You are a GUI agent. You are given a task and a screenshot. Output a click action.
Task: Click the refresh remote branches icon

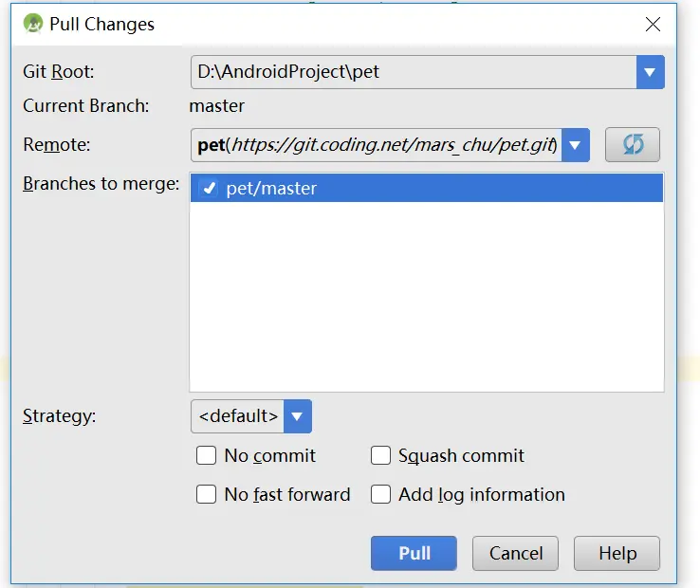[633, 145]
